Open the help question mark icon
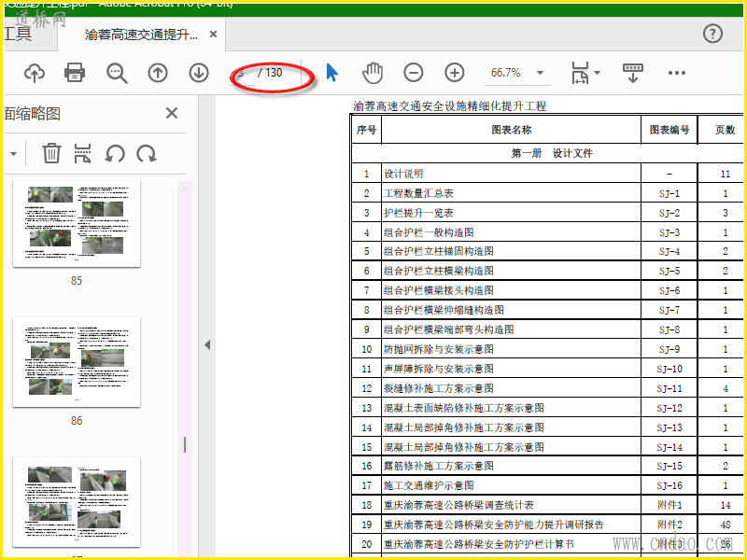 click(712, 34)
